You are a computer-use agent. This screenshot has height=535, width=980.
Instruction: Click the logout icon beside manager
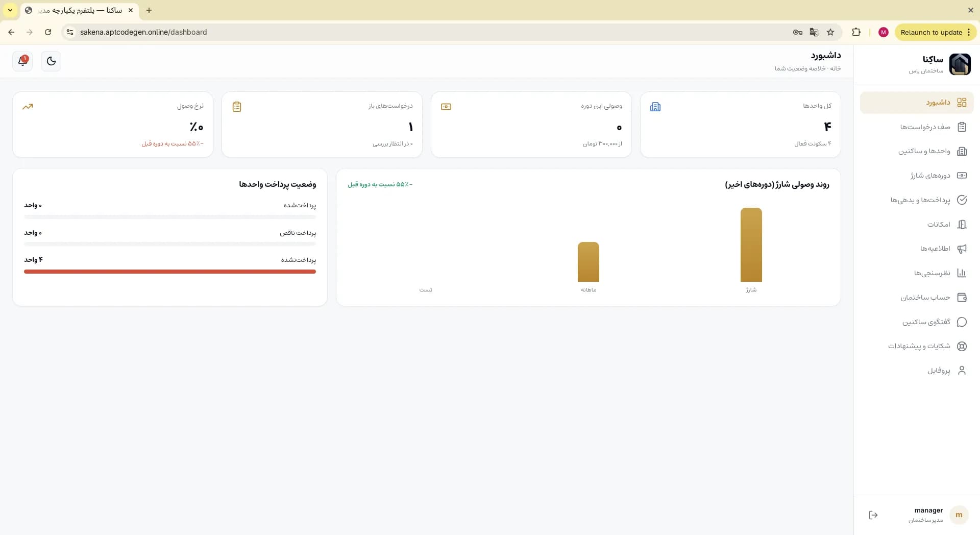873,515
